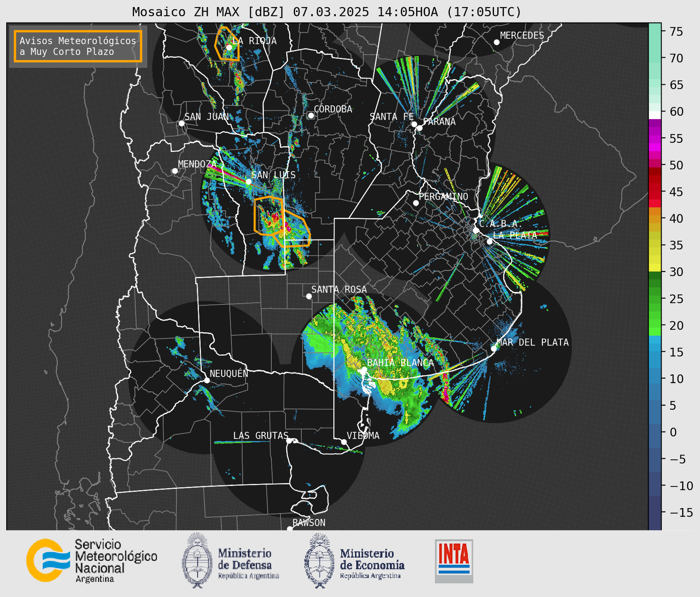Click the 75 dBZ label on color scale
This screenshot has height=597, width=700.
pyautogui.click(x=676, y=32)
